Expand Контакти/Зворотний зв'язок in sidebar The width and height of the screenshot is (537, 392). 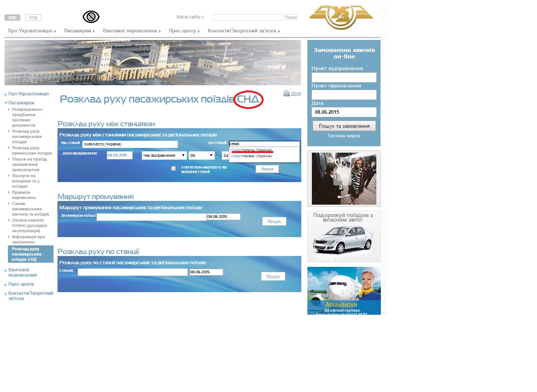pyautogui.click(x=31, y=296)
